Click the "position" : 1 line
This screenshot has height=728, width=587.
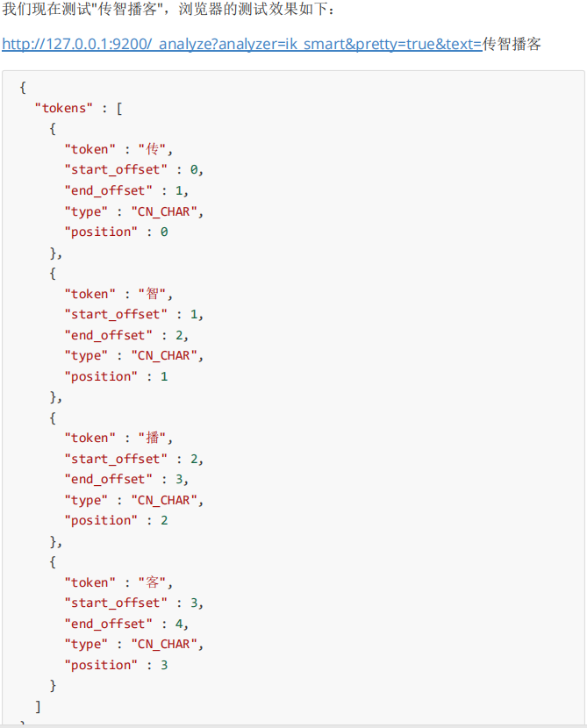point(115,376)
